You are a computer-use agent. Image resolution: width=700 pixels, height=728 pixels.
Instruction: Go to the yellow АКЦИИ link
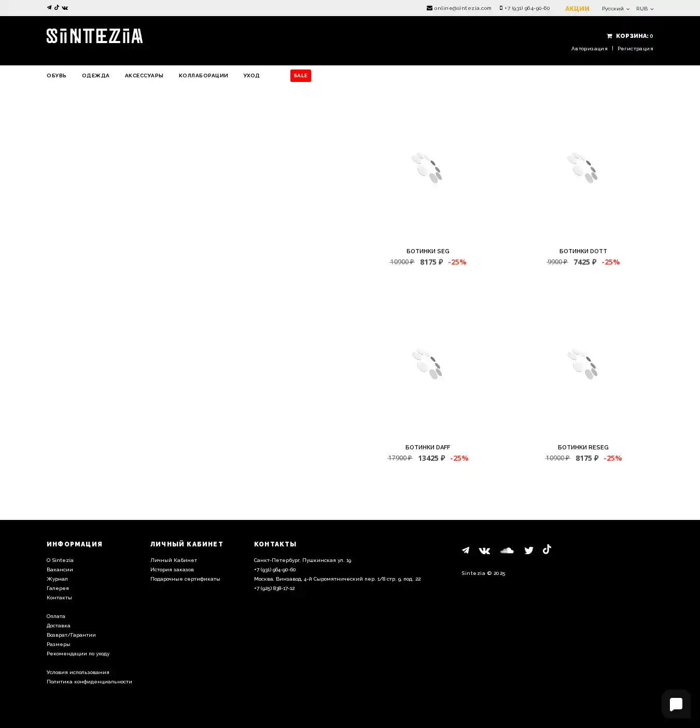click(x=577, y=9)
